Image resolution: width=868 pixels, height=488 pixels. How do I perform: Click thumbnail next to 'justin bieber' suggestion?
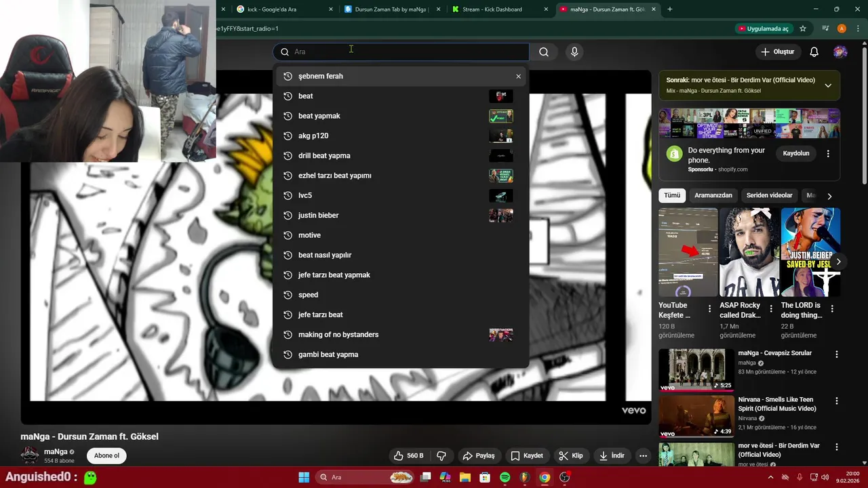(x=501, y=216)
